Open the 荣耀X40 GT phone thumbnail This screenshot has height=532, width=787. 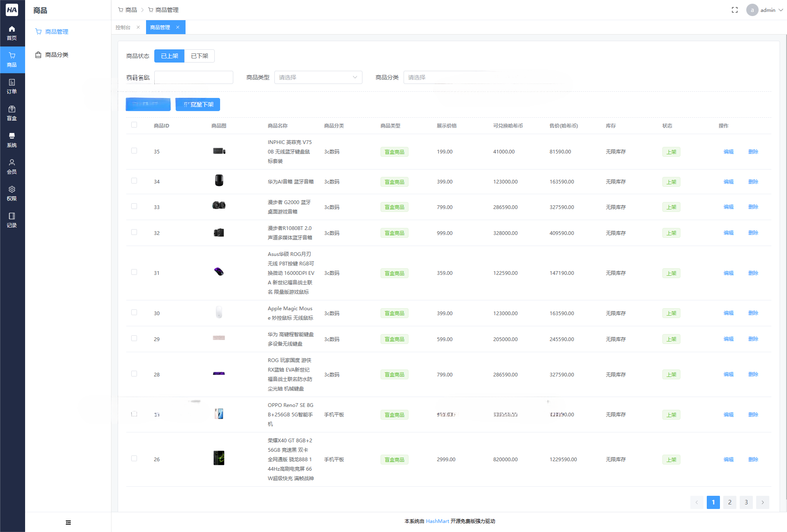coord(219,458)
